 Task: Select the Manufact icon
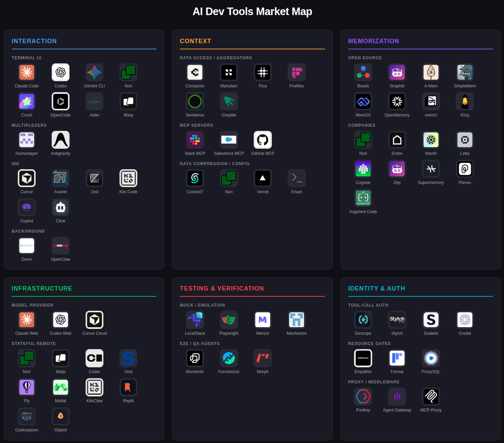229,72
